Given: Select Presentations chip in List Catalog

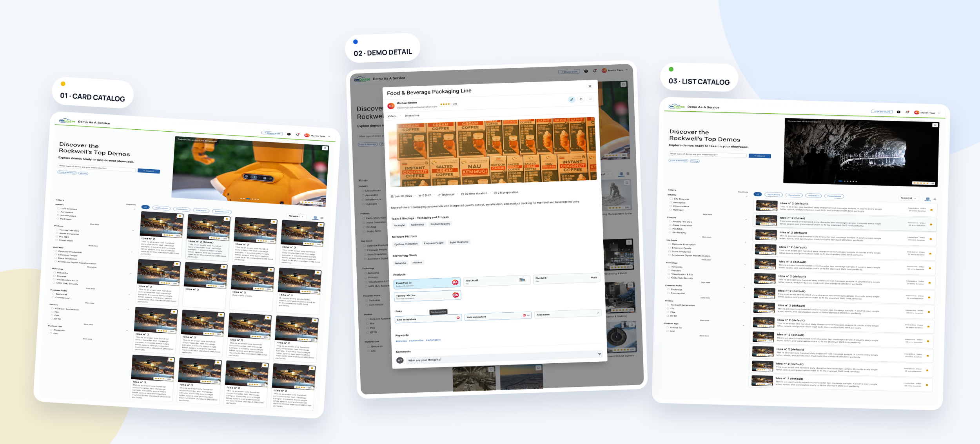Looking at the screenshot, I should [x=834, y=196].
